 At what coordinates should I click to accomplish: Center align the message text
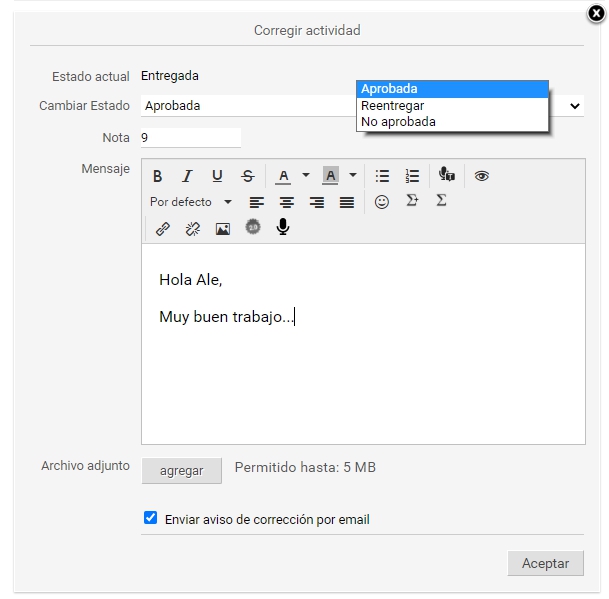(287, 202)
